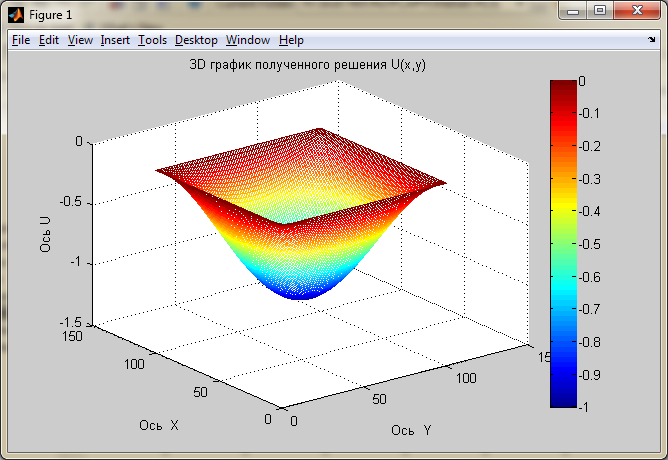Open the Desktop menu
The image size is (668, 460).
(196, 40)
